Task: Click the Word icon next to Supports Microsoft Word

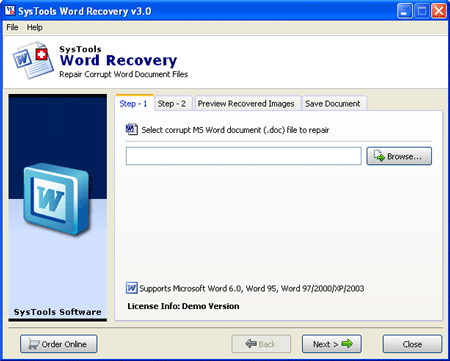Action: [132, 288]
